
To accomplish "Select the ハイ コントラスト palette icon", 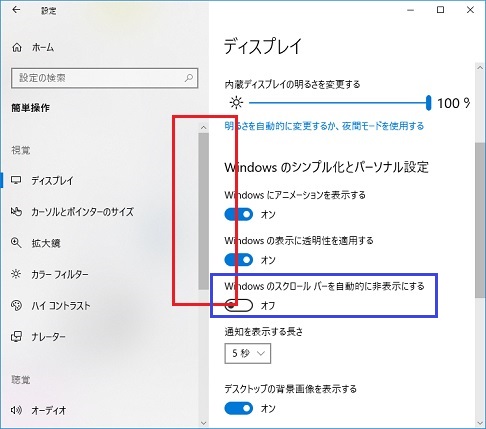I will pyautogui.click(x=16, y=305).
